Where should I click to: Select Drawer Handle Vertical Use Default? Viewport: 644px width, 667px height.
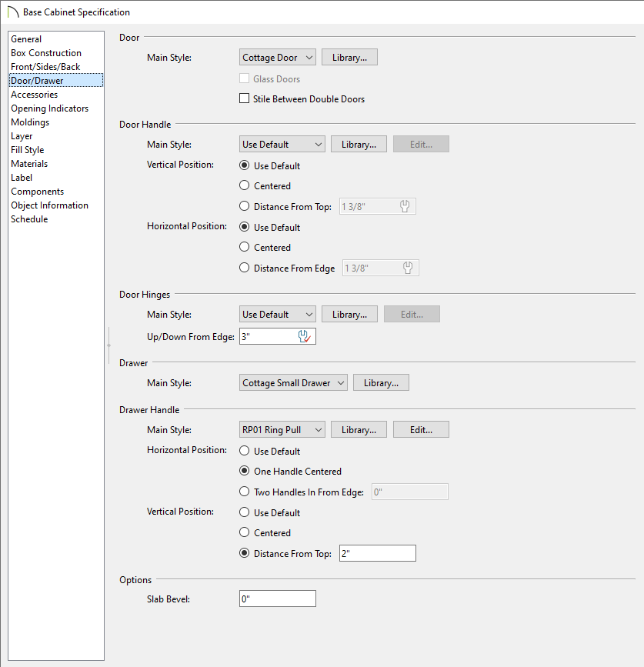point(244,512)
